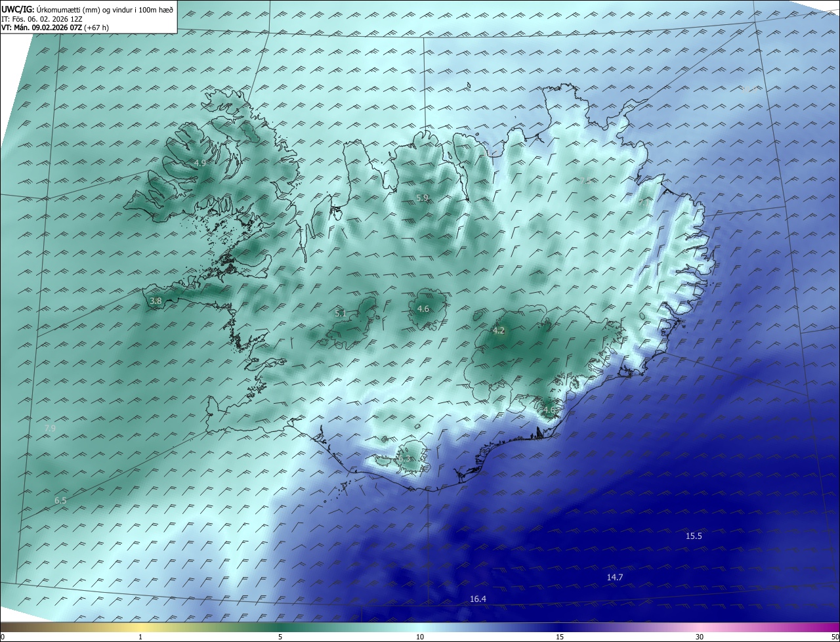Select the initial time line 'IT: Fös. 06. 02. 2026 12Z'
840x642 pixels.
[41, 18]
